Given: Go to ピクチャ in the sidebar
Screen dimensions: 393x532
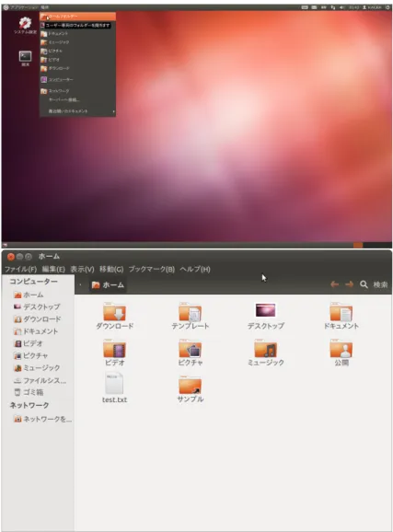Looking at the screenshot, I should (30, 355).
